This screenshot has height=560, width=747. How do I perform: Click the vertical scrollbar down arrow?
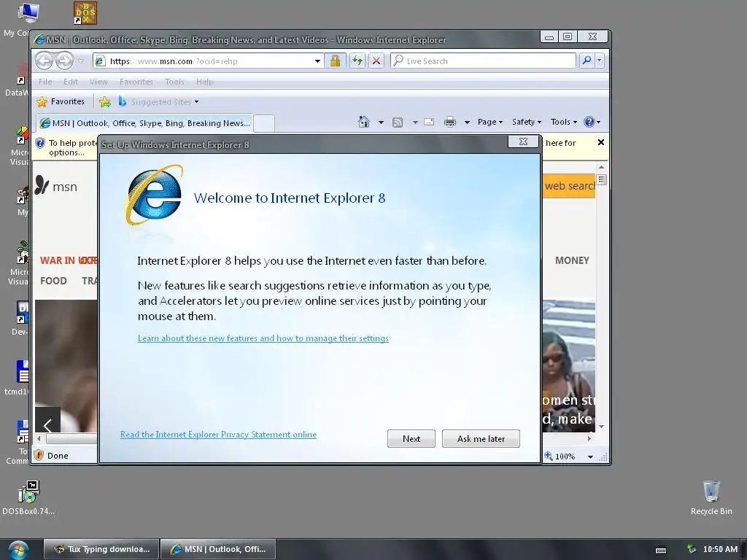pyautogui.click(x=601, y=426)
